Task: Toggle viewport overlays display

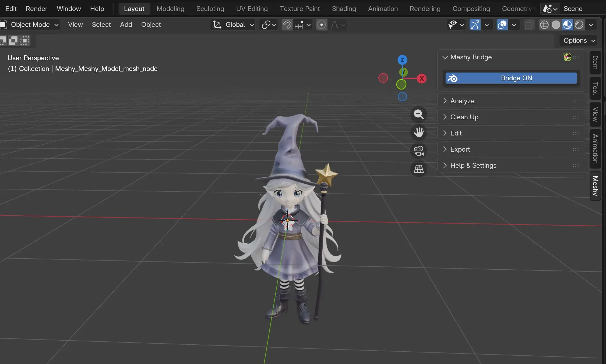Action: pyautogui.click(x=502, y=25)
